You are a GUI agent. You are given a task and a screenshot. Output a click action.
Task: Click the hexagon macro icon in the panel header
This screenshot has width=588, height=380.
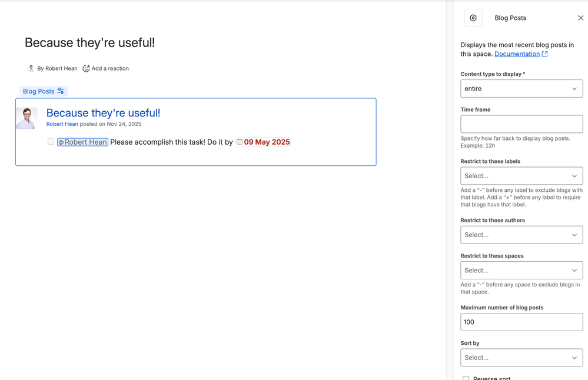click(473, 18)
